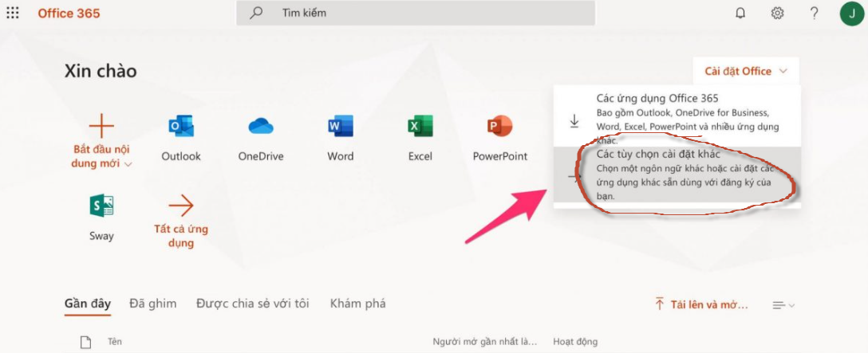Click the Outlook label text
The image size is (868, 353).
181,157
